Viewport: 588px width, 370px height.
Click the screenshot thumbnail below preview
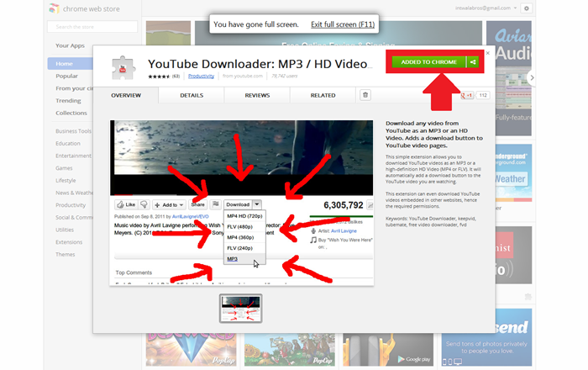pyautogui.click(x=241, y=309)
